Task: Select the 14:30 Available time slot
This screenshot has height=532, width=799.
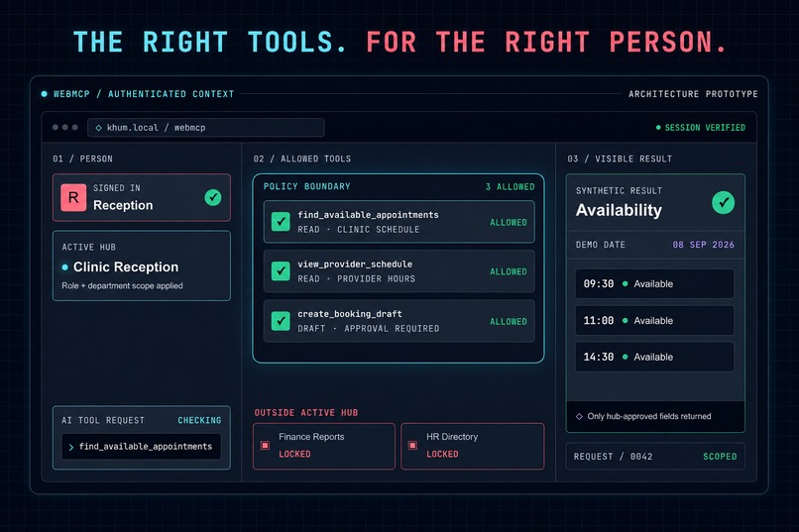Action: click(x=655, y=357)
